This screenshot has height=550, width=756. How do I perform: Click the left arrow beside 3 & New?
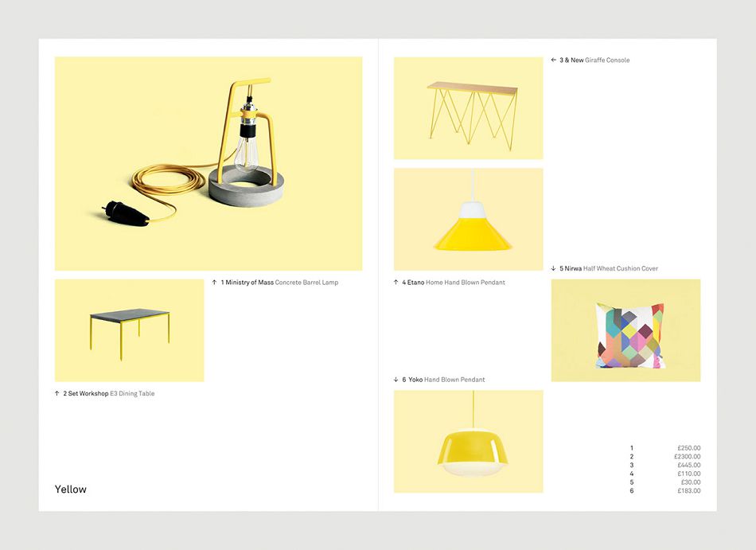[554, 60]
